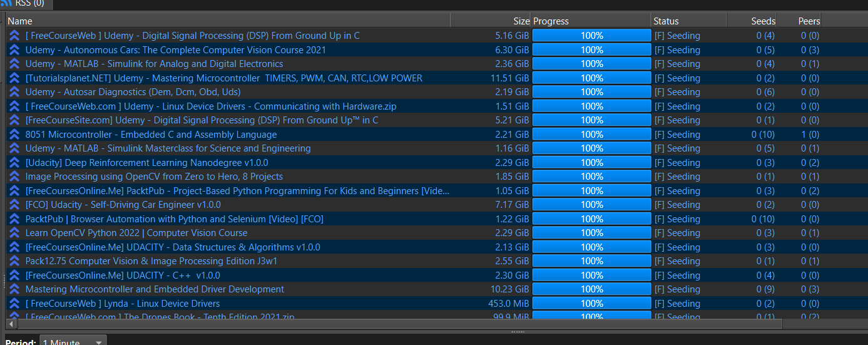Select '[Udacity] Deep Reinforcement Learning Nanodegree' name
Viewport: 868px width, 345px height.
click(x=147, y=163)
